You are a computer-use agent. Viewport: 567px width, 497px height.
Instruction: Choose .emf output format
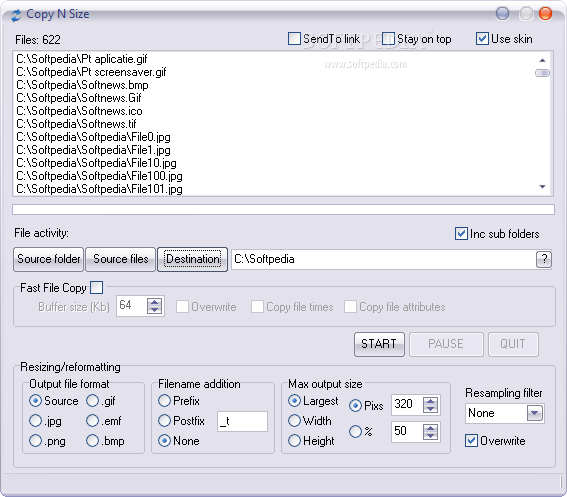(93, 421)
